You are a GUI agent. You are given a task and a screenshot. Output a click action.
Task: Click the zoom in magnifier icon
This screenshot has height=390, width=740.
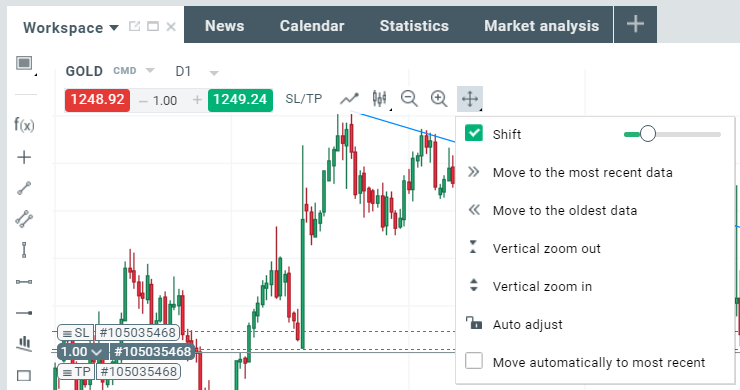point(439,99)
